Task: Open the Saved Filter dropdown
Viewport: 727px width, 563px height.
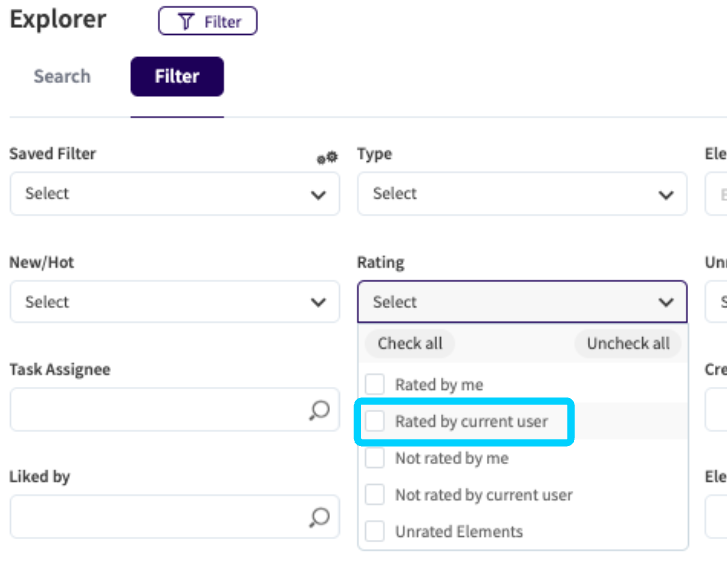Action: click(174, 194)
